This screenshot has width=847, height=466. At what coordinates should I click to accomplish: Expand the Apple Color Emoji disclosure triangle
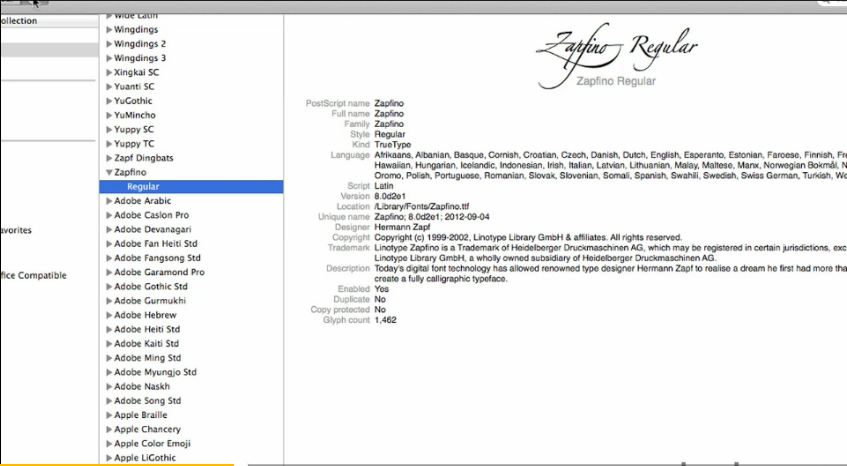tap(109, 444)
